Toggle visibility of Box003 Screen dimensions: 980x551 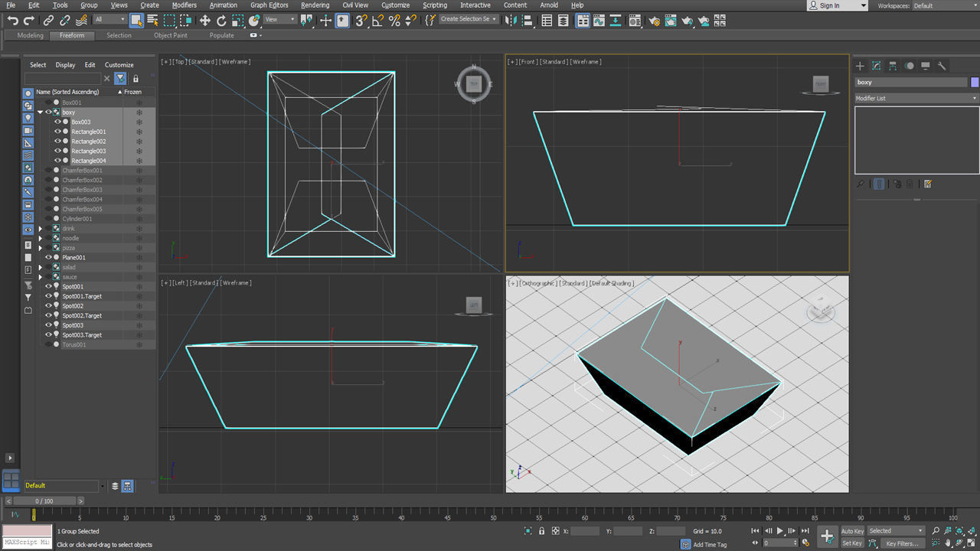point(57,122)
